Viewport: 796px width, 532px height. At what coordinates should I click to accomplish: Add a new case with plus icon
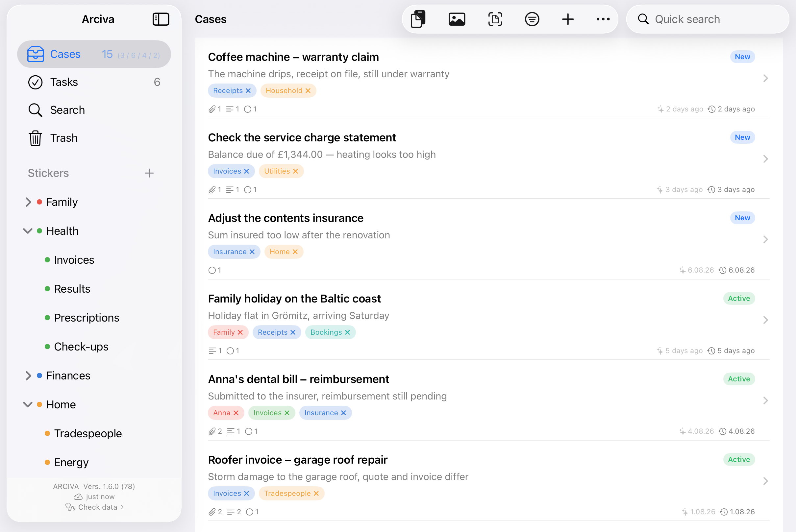coord(568,19)
